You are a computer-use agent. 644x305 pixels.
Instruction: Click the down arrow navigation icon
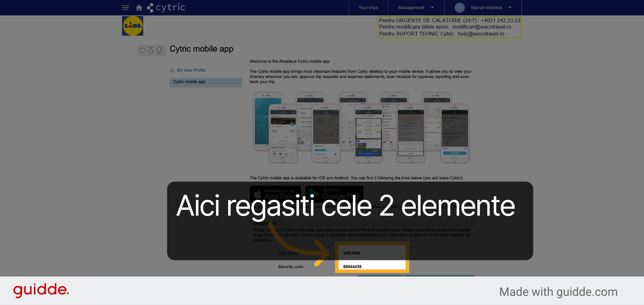(x=159, y=50)
